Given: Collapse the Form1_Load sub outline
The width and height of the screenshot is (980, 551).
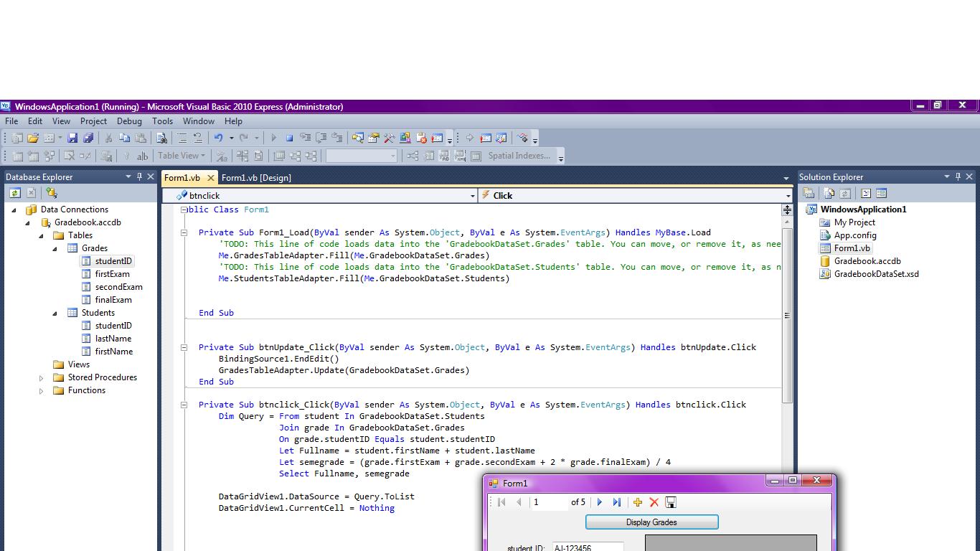Looking at the screenshot, I should click(184, 232).
